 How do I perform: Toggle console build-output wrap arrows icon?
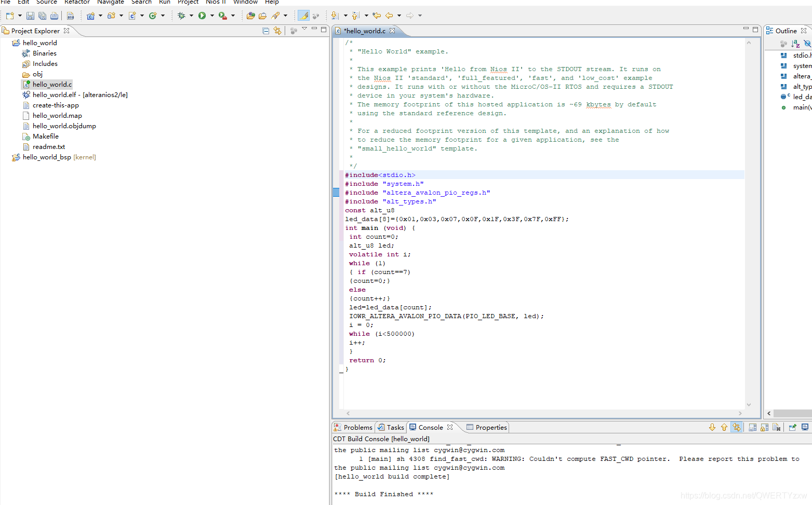pyautogui.click(x=736, y=427)
